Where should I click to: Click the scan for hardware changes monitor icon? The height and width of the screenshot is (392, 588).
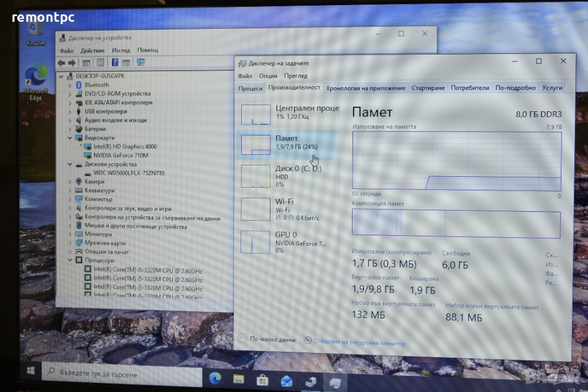(x=141, y=63)
